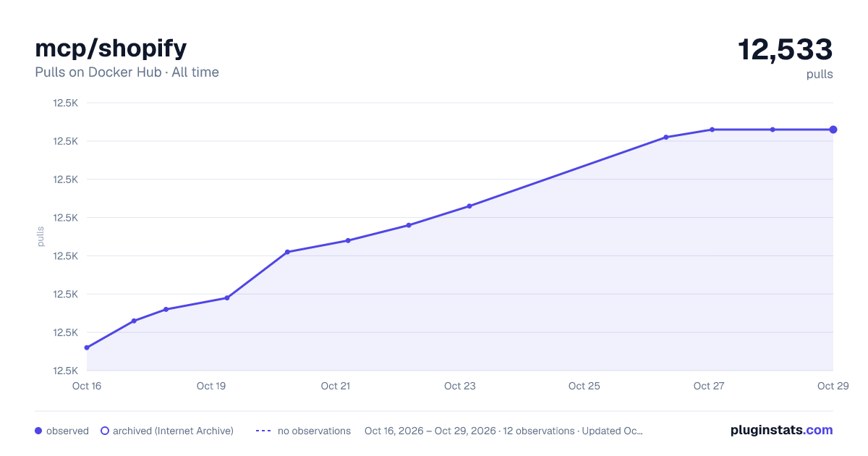Click the filled observed legend dot
This screenshot has width=868, height=456.
tap(38, 431)
